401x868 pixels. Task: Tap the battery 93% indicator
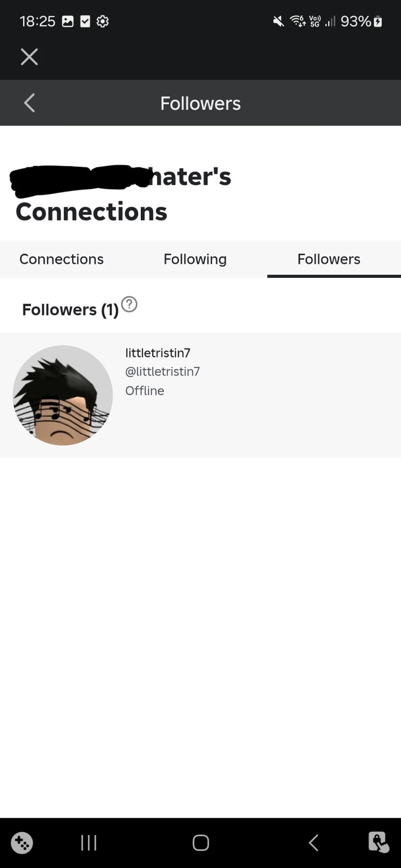361,21
